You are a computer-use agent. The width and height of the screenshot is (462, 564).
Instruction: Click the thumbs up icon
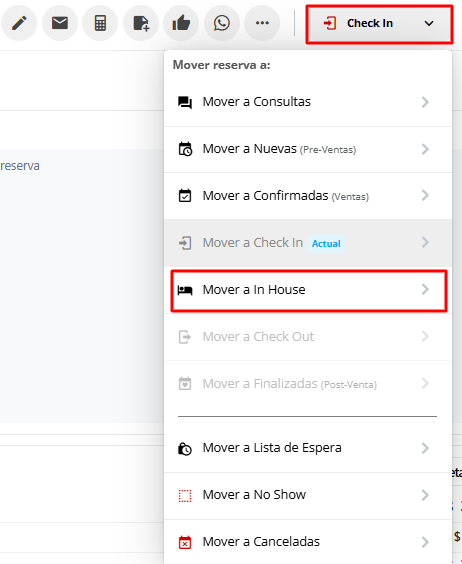click(x=181, y=23)
